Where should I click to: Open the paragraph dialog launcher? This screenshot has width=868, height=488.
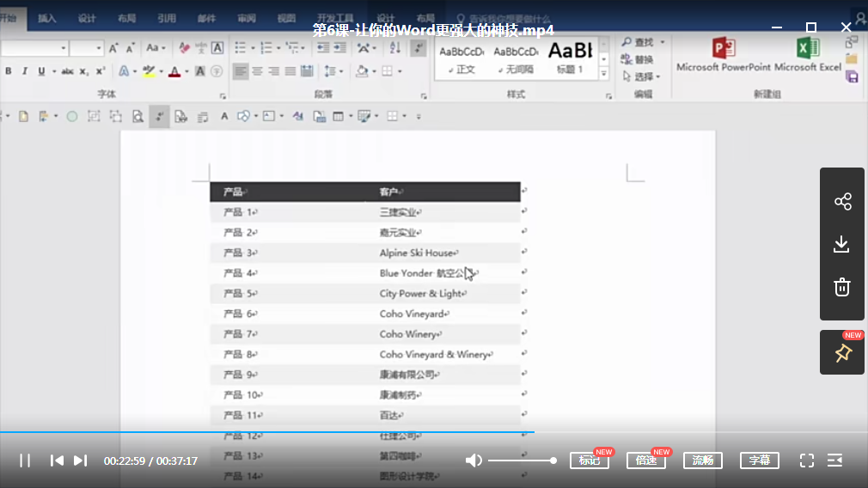[x=424, y=96]
